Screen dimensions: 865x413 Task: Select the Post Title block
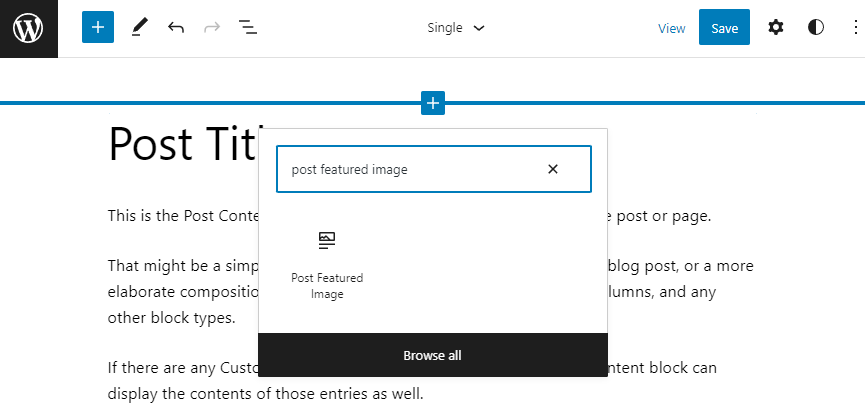click(x=180, y=144)
